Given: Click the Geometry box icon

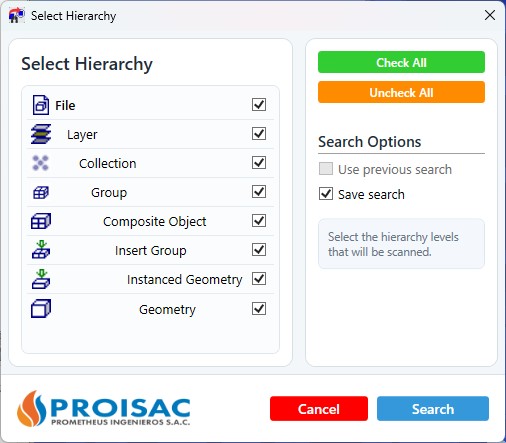Looking at the screenshot, I should (x=41, y=308).
